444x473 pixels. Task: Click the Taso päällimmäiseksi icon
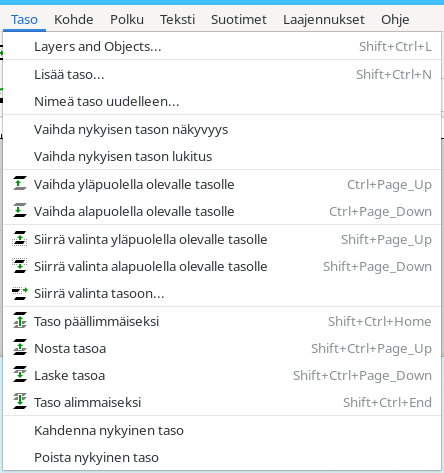(x=20, y=321)
